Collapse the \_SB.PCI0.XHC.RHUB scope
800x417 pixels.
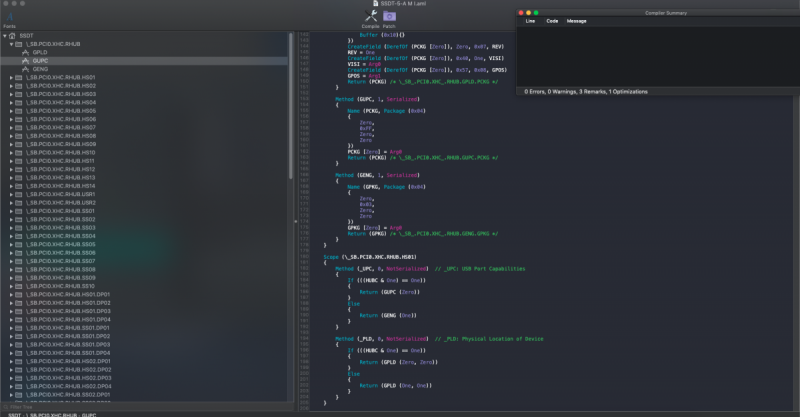click(x=11, y=44)
